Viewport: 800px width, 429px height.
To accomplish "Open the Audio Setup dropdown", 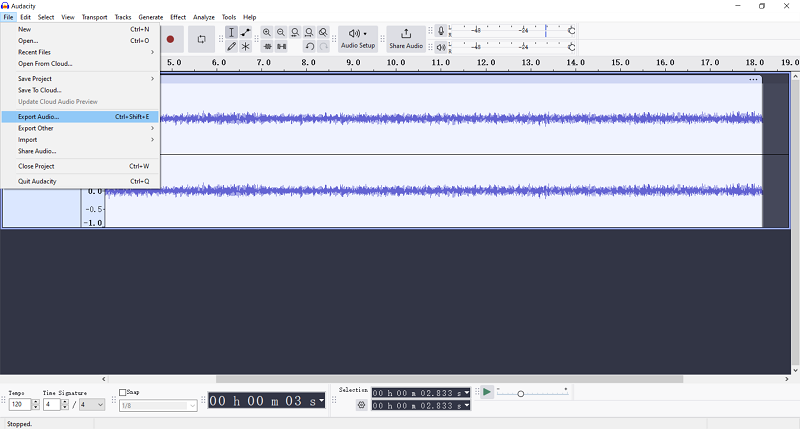I will pyautogui.click(x=358, y=39).
